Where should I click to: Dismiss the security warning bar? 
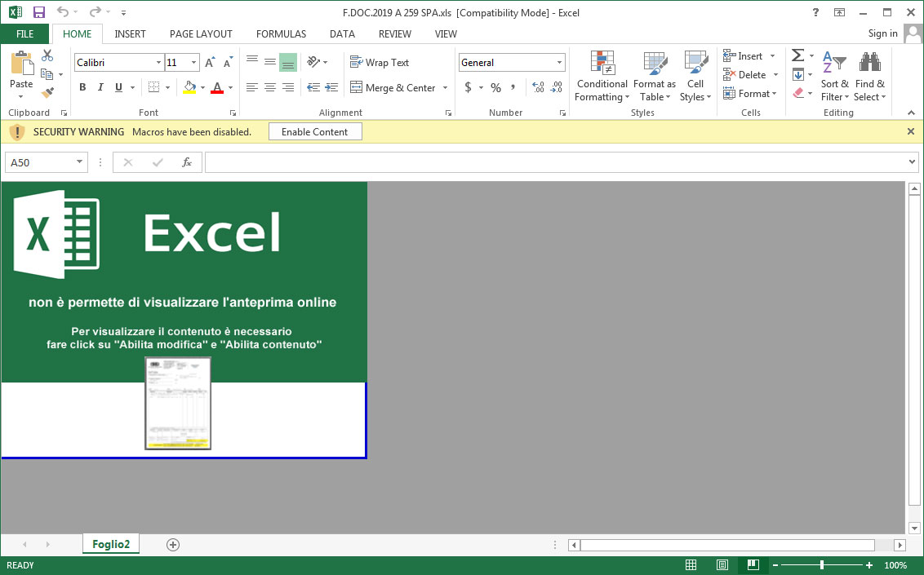tap(910, 131)
